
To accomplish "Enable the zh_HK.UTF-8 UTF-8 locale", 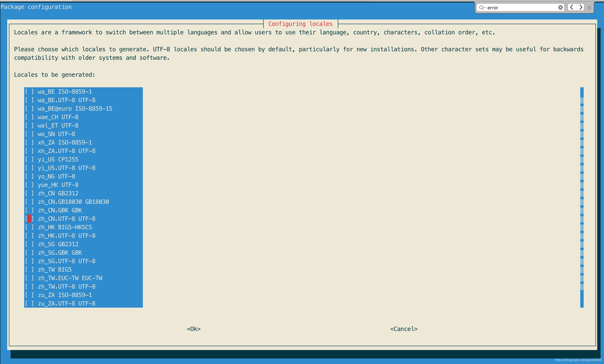I will (29, 236).
